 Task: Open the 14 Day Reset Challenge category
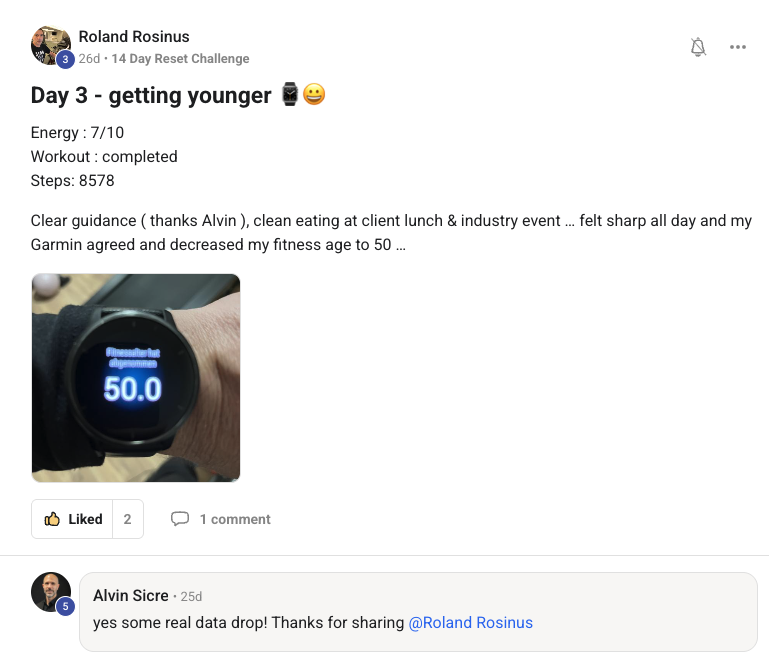coord(180,59)
